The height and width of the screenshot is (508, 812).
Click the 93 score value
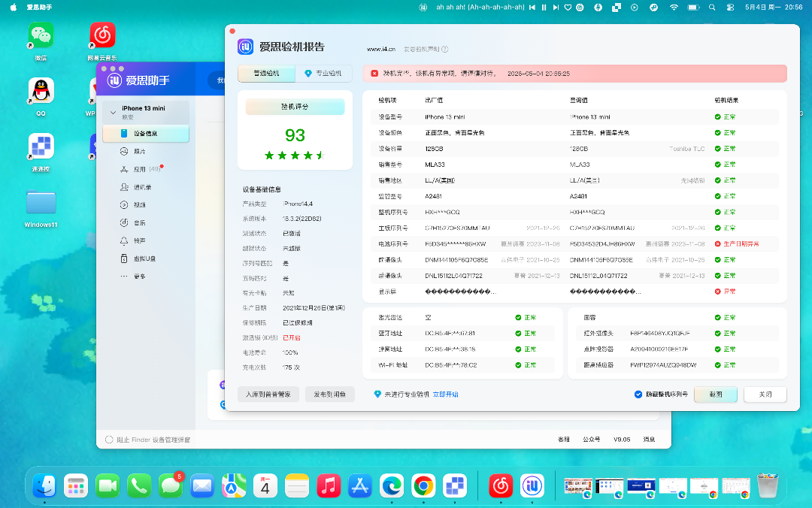(295, 135)
